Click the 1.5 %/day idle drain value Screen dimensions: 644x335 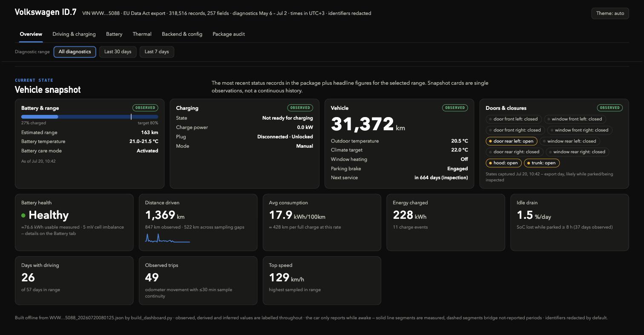click(x=534, y=215)
